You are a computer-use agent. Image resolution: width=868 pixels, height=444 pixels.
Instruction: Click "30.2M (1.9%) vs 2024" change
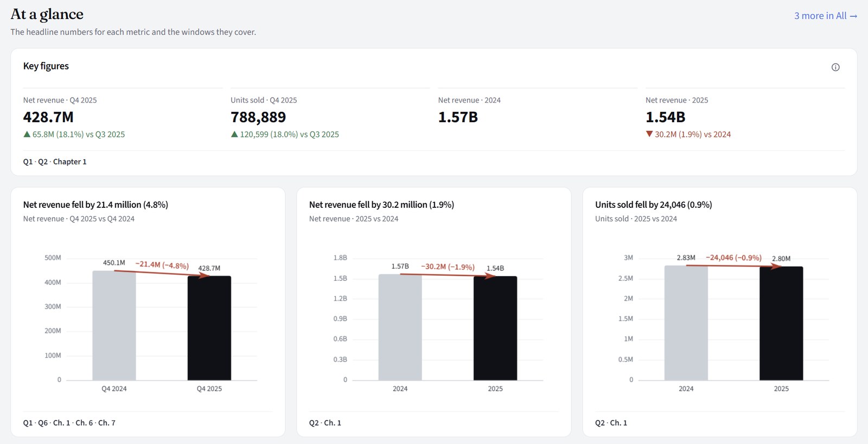pyautogui.click(x=688, y=135)
